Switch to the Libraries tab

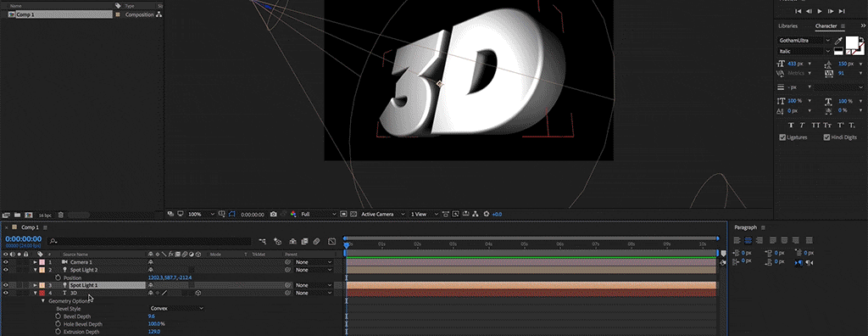click(x=787, y=26)
